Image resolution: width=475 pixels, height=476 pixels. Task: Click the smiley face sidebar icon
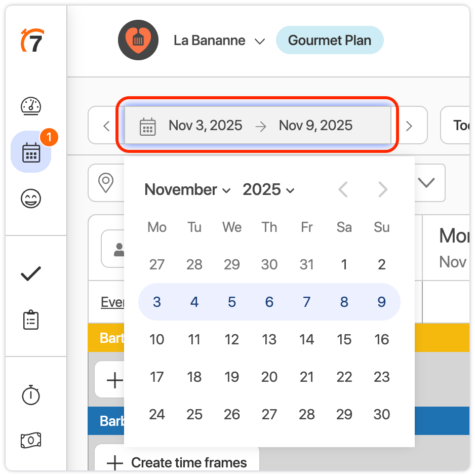tap(31, 199)
